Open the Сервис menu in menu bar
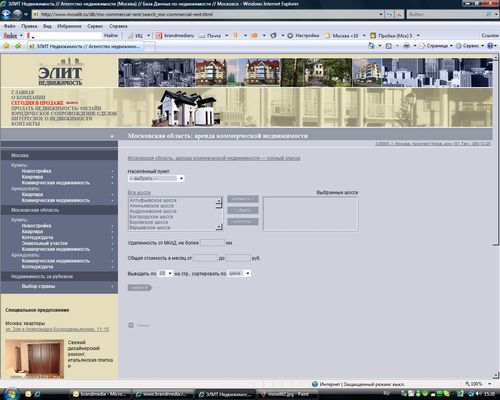 pyautogui.click(x=95, y=26)
